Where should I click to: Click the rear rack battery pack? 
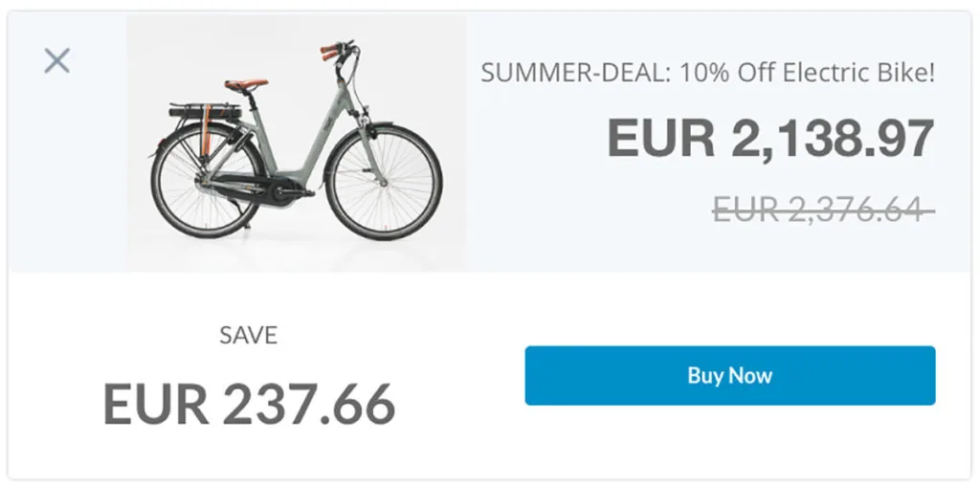point(205,113)
